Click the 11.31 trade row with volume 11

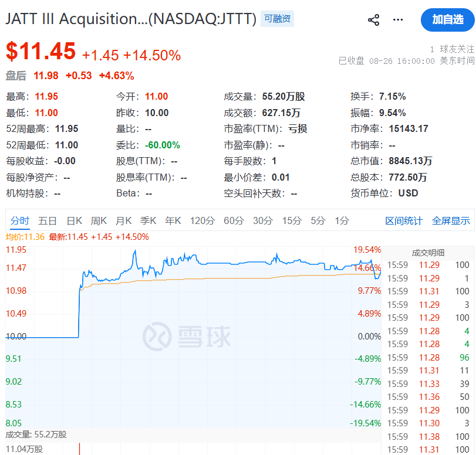point(428,371)
